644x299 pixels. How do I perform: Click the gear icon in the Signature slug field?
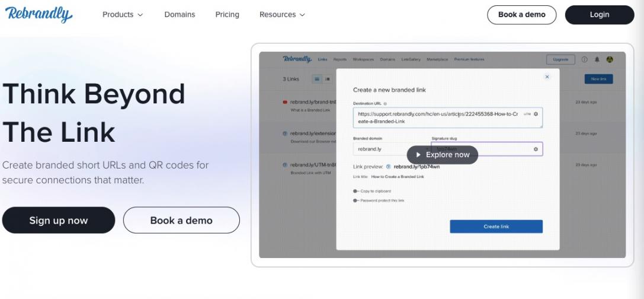click(x=536, y=149)
